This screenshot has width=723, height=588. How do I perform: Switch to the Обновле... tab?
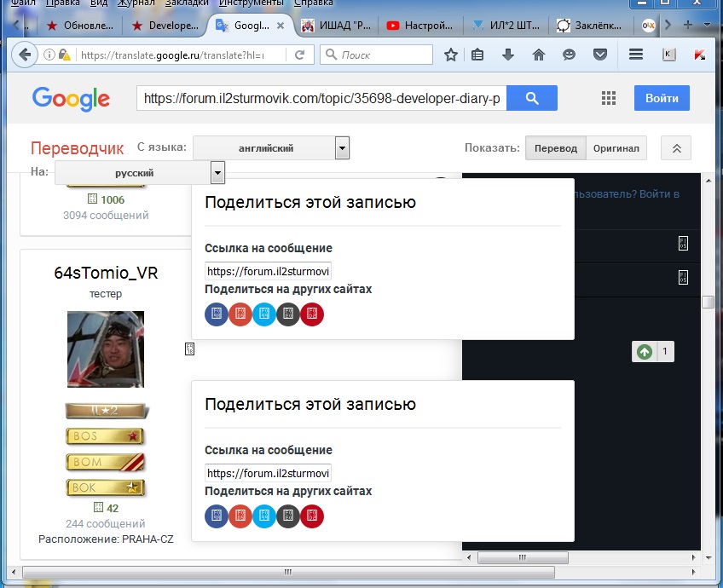coord(80,26)
